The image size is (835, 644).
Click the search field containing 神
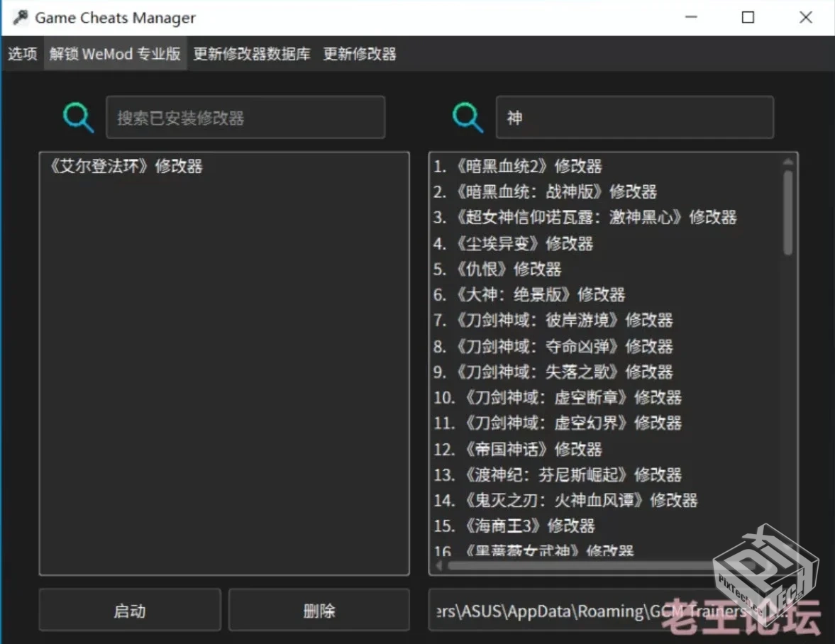click(634, 118)
